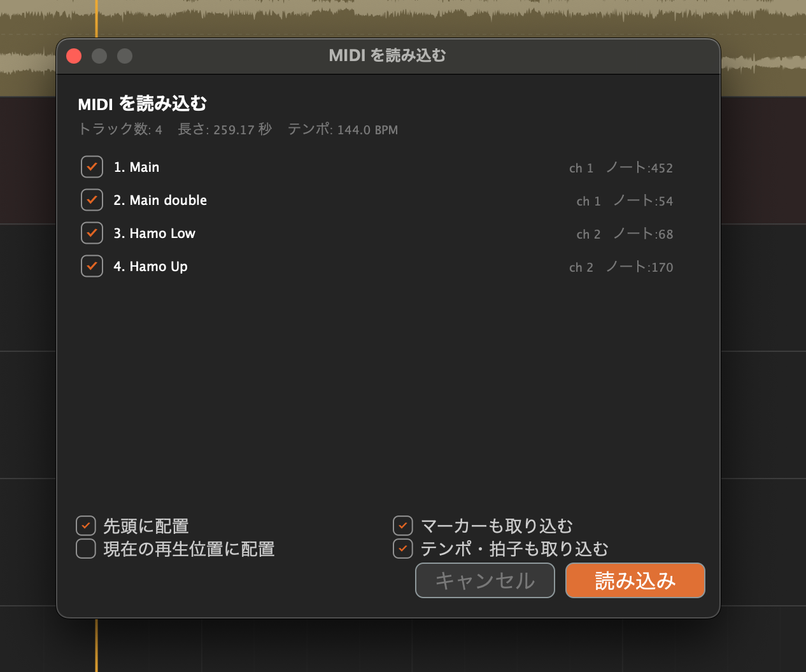Select the '1. Main' track name
This screenshot has height=672, width=806.
tap(136, 167)
